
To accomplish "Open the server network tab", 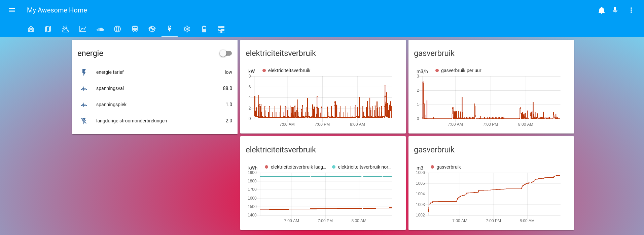I will 221,29.
